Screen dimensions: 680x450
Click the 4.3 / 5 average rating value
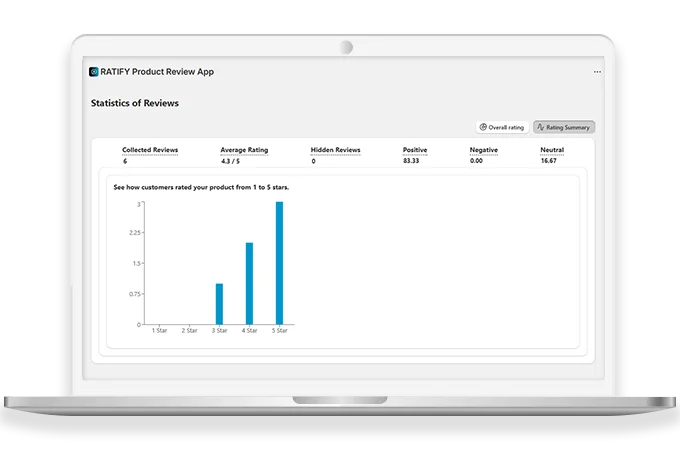(x=231, y=161)
